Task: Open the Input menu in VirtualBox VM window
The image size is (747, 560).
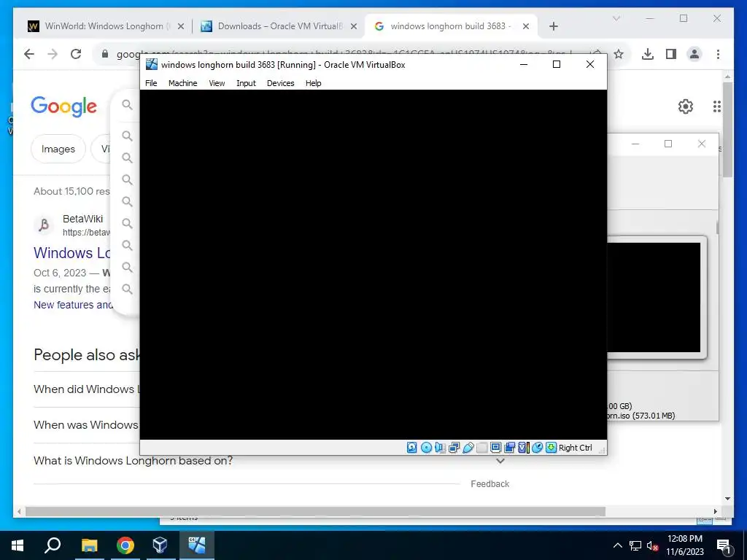Action: (247, 83)
